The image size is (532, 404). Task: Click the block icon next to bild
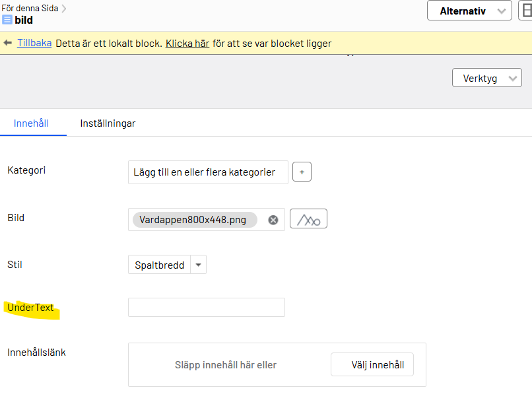point(7,20)
